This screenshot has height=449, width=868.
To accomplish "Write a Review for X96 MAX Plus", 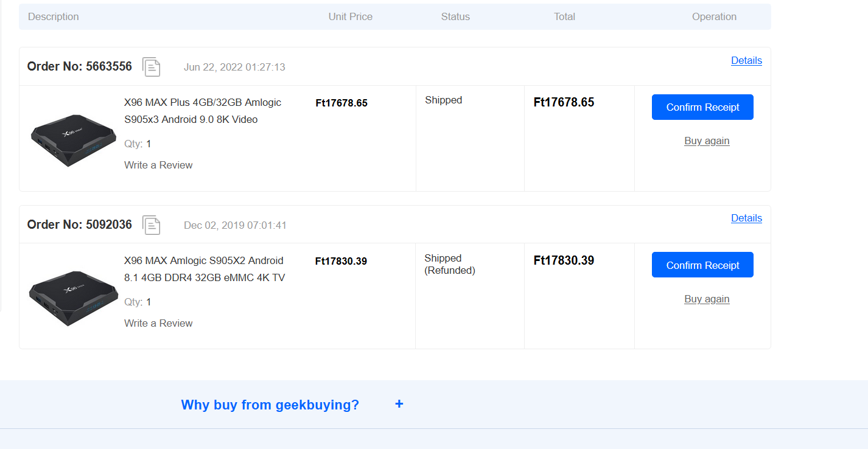I will pyautogui.click(x=158, y=165).
